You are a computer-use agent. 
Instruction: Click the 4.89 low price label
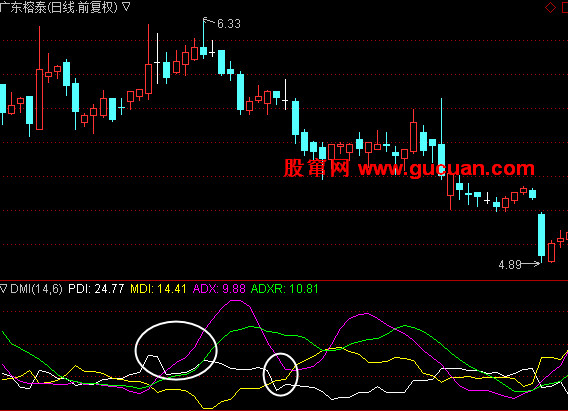coord(510,265)
